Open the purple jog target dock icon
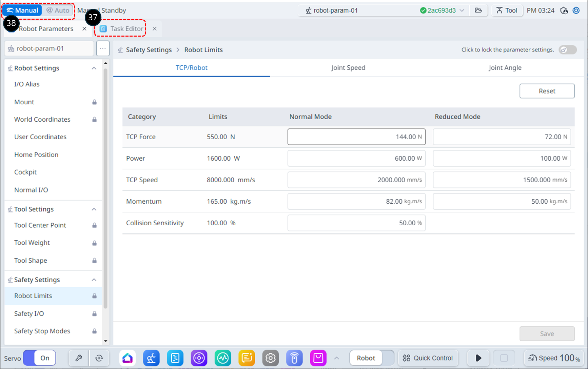 click(199, 358)
